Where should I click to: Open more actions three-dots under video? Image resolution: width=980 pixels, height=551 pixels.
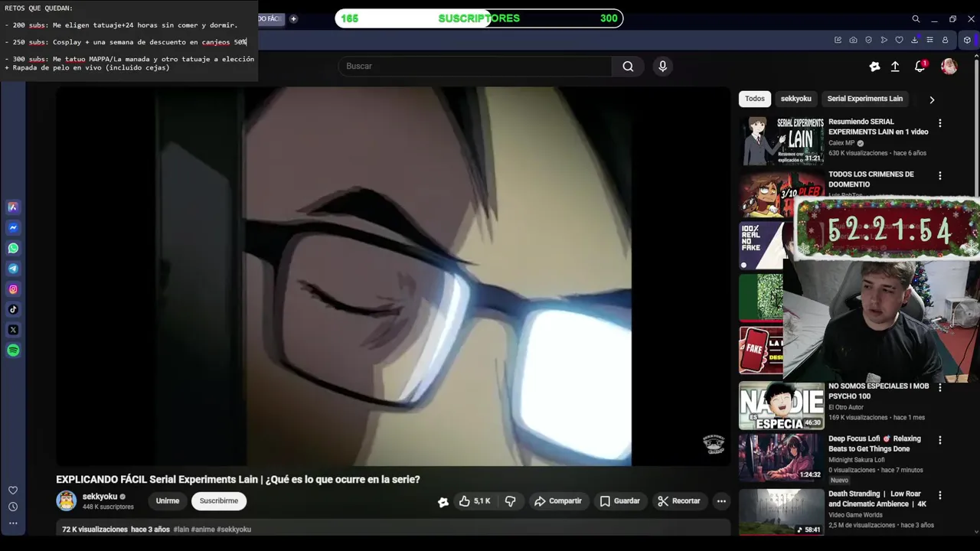click(x=721, y=501)
